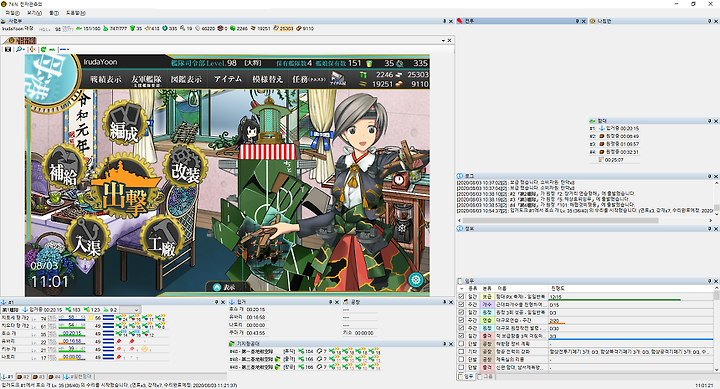Click the bauxite resource icon showing 9110
This screenshot has height=389, width=720.
298,28
